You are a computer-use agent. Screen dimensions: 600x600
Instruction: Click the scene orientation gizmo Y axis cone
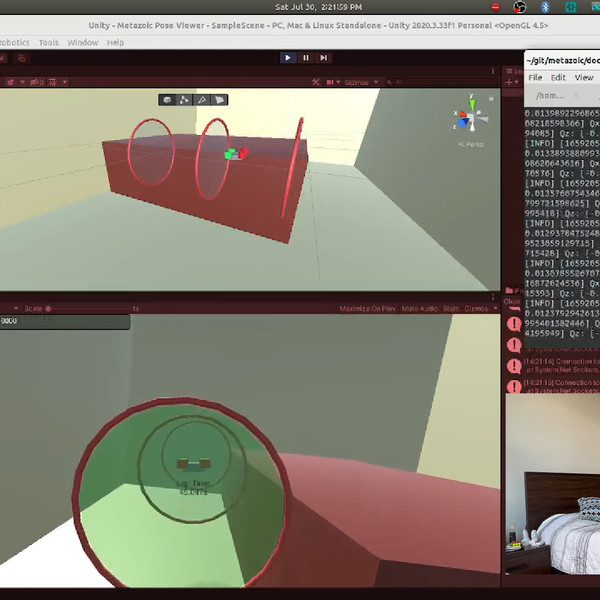coord(473,104)
